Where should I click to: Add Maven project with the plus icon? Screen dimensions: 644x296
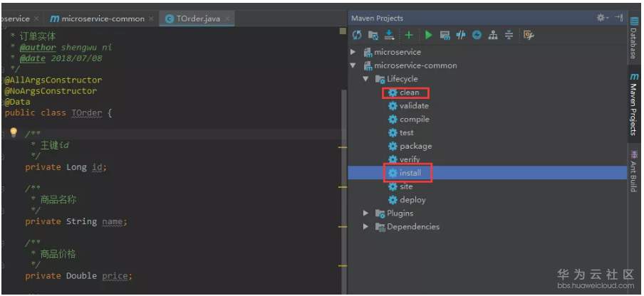coord(409,36)
